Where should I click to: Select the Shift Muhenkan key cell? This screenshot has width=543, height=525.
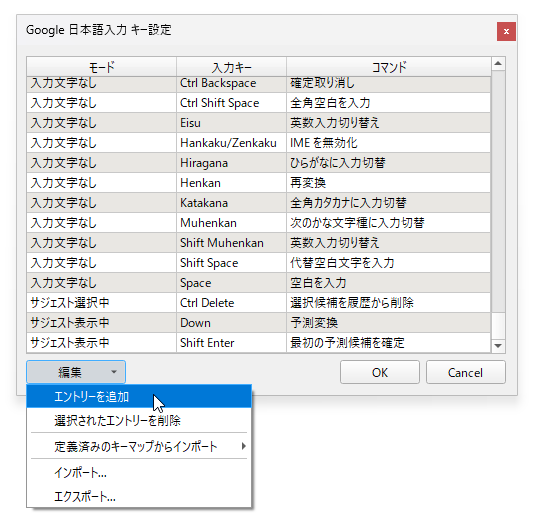click(x=231, y=243)
